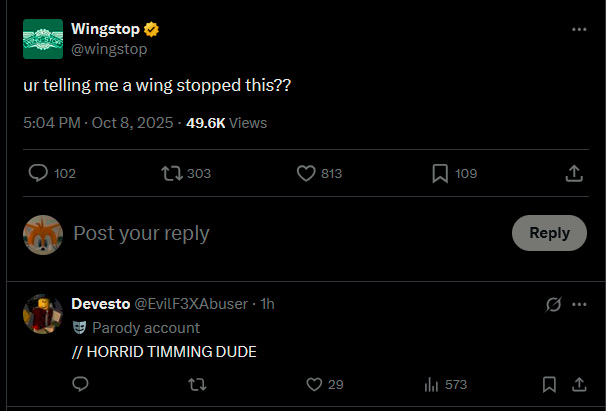The image size is (606, 411).
Task: Click the Grok icon on Devesto reply
Action: (550, 304)
